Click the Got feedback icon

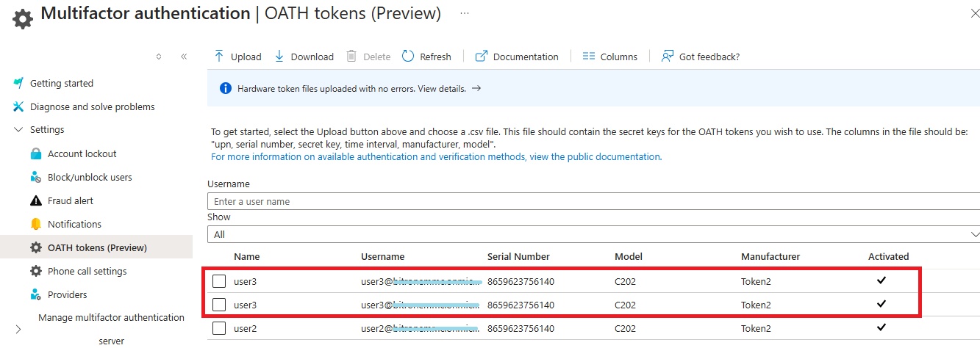click(x=667, y=57)
